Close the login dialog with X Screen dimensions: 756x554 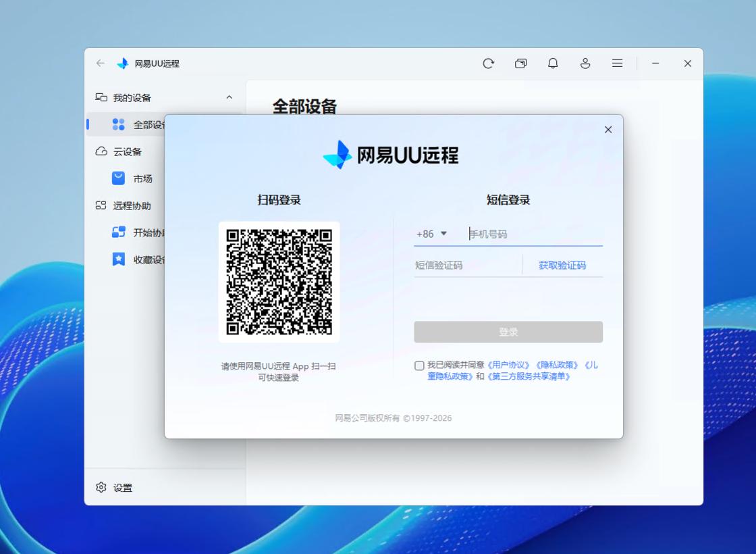[x=608, y=129]
